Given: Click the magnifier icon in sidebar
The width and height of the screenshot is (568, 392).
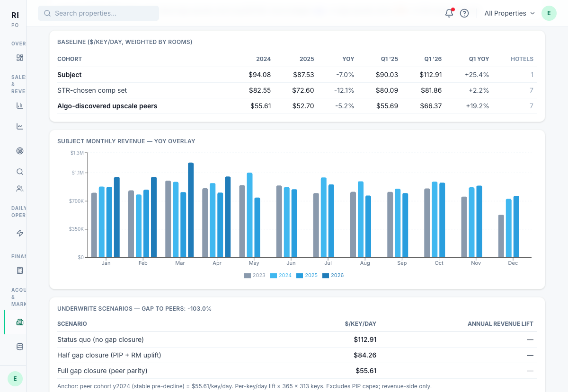Looking at the screenshot, I should 20,172.
